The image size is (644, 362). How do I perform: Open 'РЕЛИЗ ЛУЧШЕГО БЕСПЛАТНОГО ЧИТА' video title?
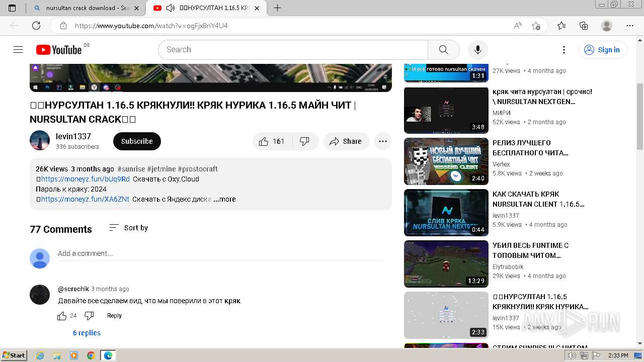tap(530, 148)
